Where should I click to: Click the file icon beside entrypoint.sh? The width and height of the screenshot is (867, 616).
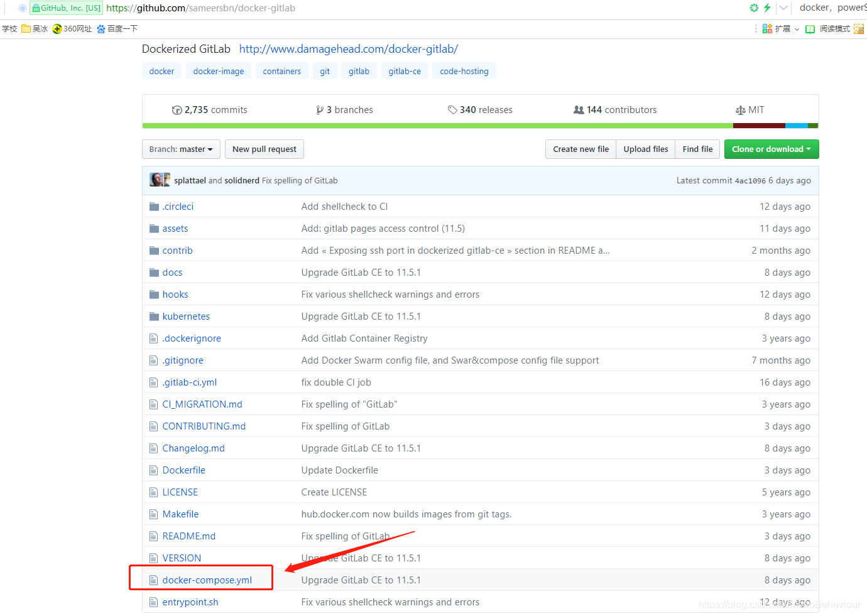tap(153, 602)
